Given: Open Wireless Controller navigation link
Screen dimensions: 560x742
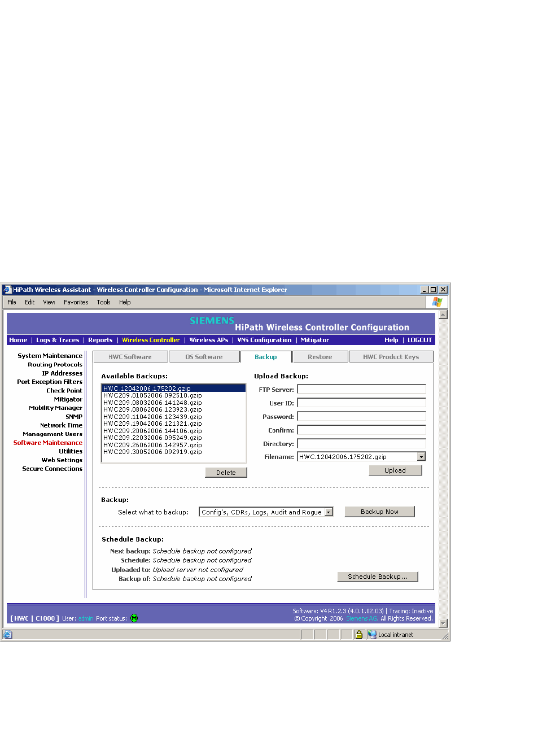Looking at the screenshot, I should pyautogui.click(x=151, y=340).
